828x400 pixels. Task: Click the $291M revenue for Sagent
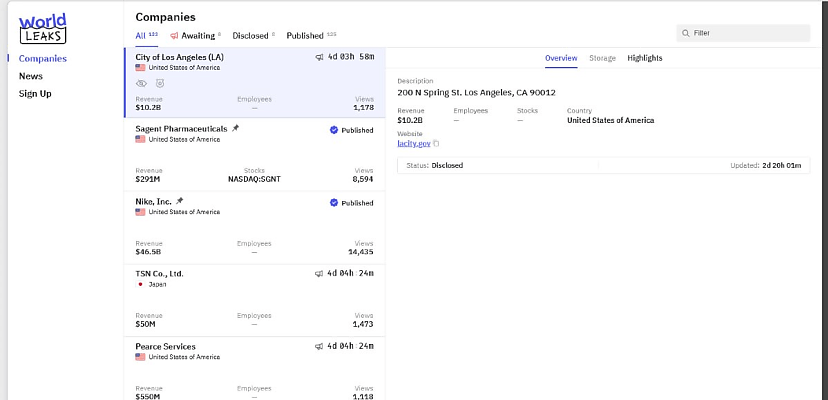pos(147,179)
